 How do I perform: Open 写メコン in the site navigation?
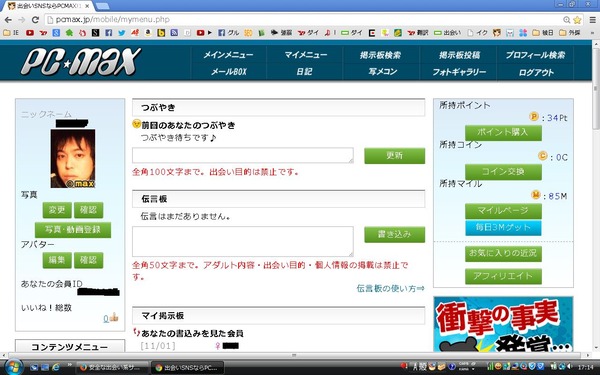pyautogui.click(x=383, y=72)
